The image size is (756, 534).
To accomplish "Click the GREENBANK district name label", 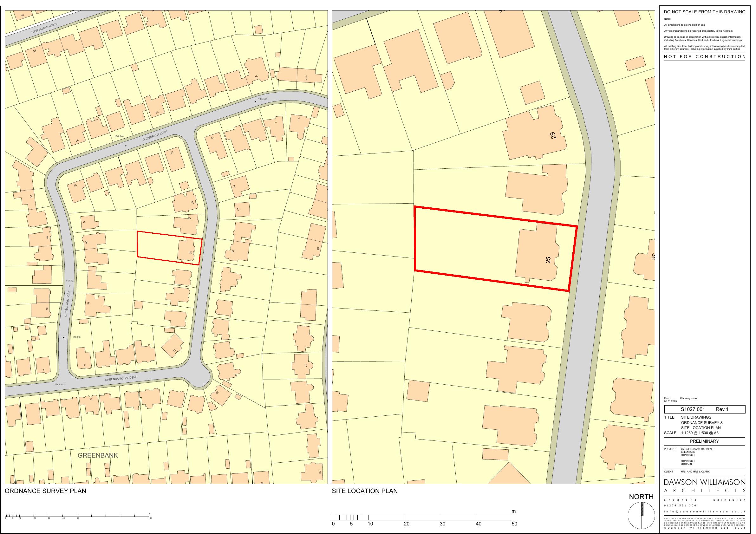I will 97,455.
